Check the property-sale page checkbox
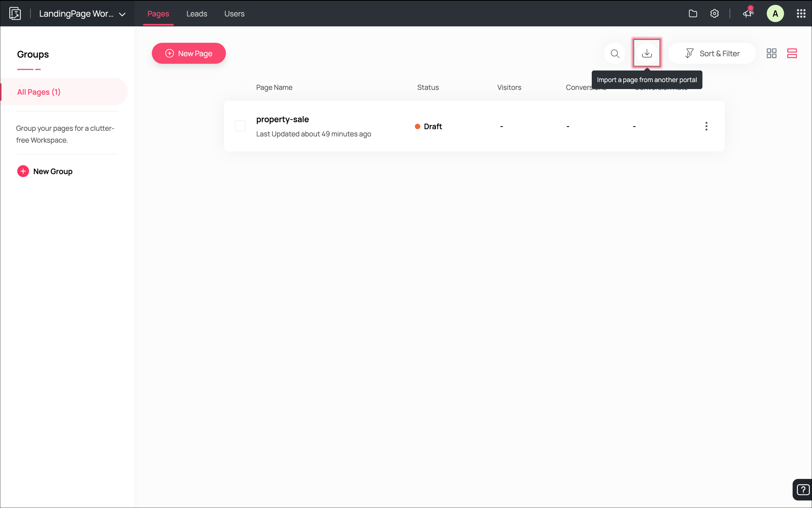This screenshot has height=508, width=812. (x=240, y=126)
